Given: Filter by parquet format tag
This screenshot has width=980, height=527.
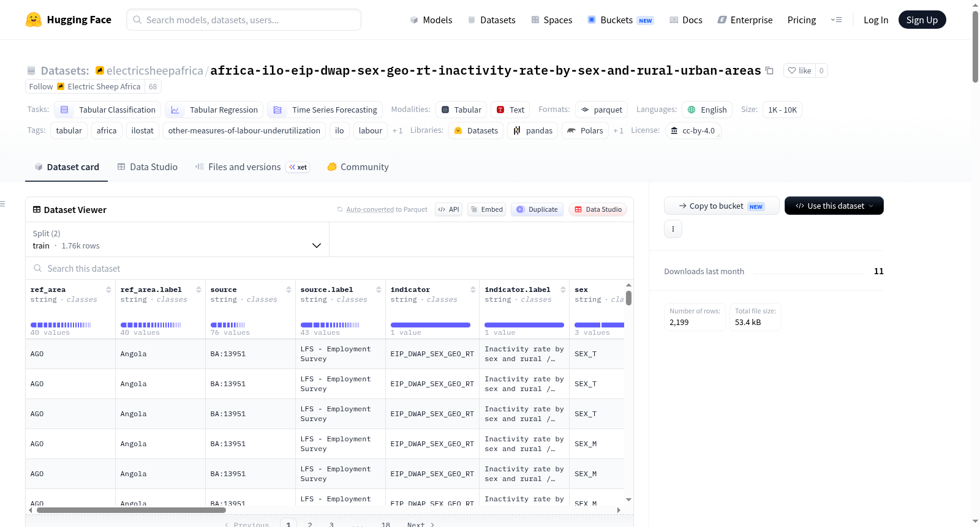Looking at the screenshot, I should 601,110.
